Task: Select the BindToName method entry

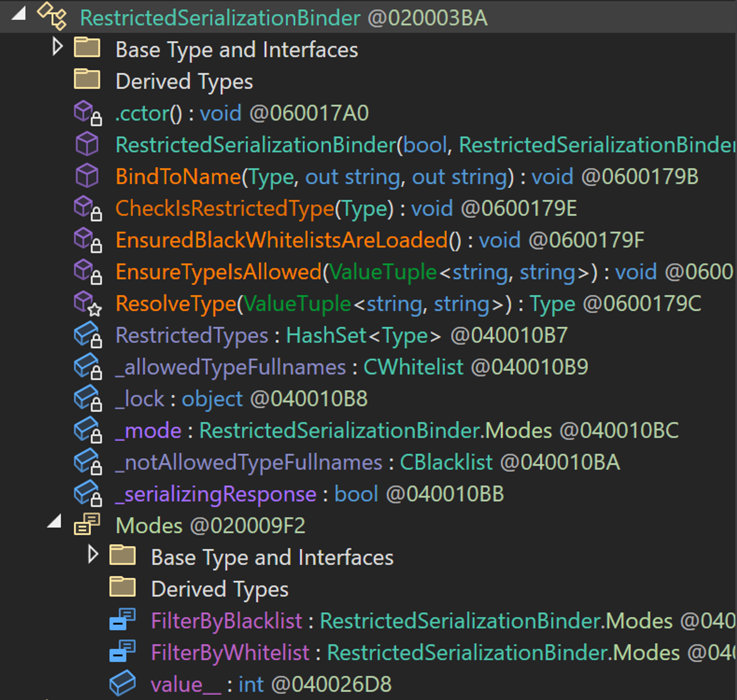Action: 178,176
